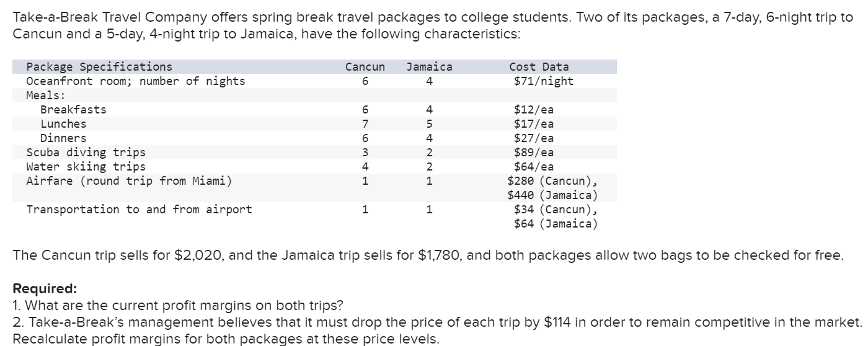The width and height of the screenshot is (868, 346).
Task: Select the "Oceanfront room; number of nights" row label
Action: point(135,81)
